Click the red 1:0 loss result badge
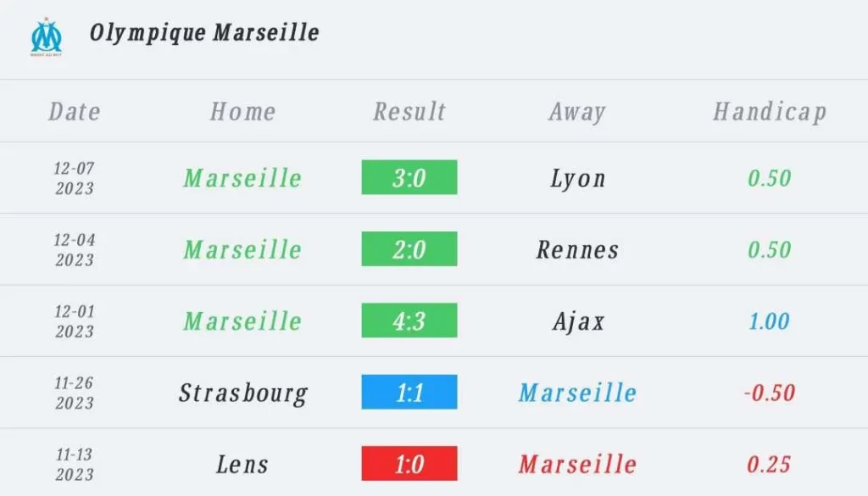This screenshot has height=496, width=868. [x=409, y=464]
